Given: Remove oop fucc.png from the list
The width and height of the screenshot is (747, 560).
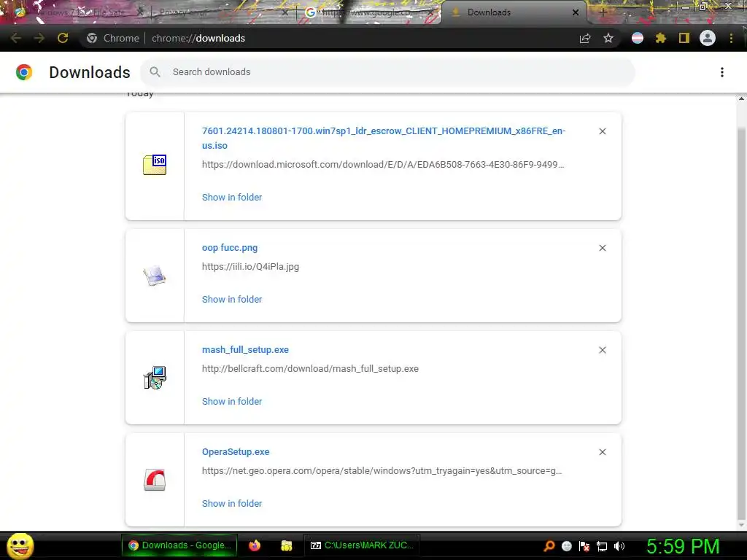Looking at the screenshot, I should [x=602, y=248].
